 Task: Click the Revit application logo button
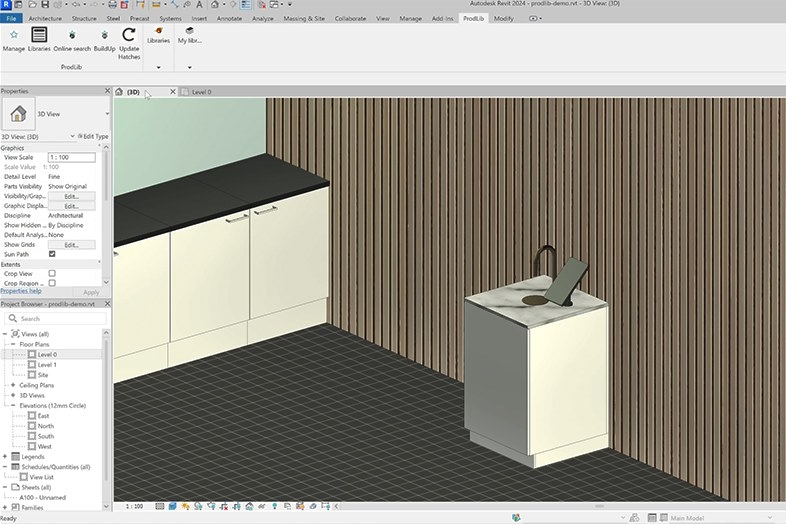[6, 5]
